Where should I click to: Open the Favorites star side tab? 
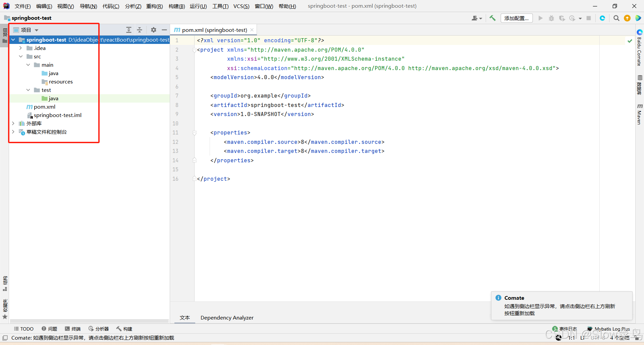[x=5, y=309]
